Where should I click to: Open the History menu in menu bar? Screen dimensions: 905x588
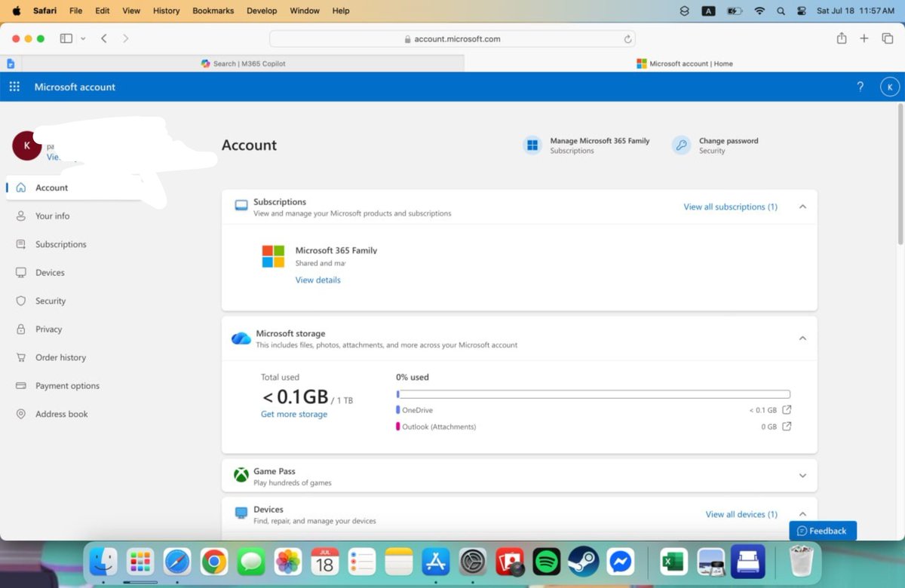click(166, 11)
